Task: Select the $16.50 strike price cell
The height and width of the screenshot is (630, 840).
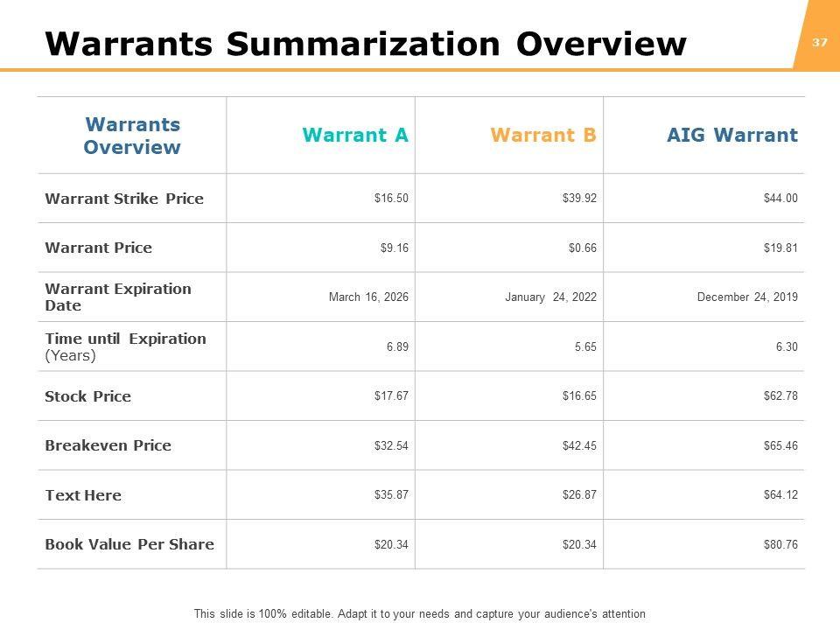Action: pos(391,199)
